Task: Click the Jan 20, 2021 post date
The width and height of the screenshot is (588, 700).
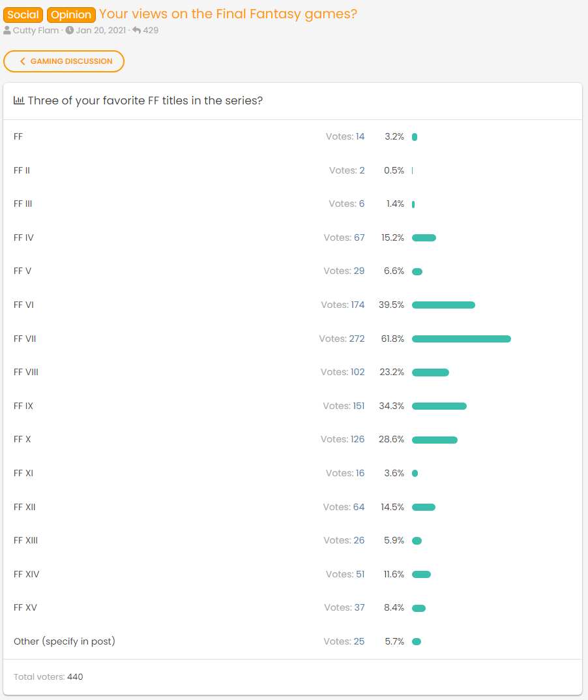Action: point(100,31)
